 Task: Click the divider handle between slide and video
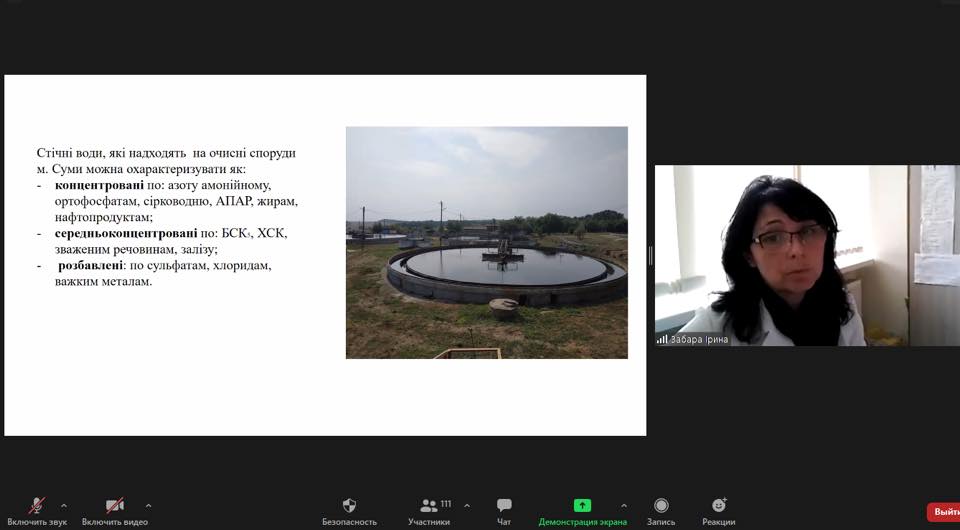tap(650, 256)
